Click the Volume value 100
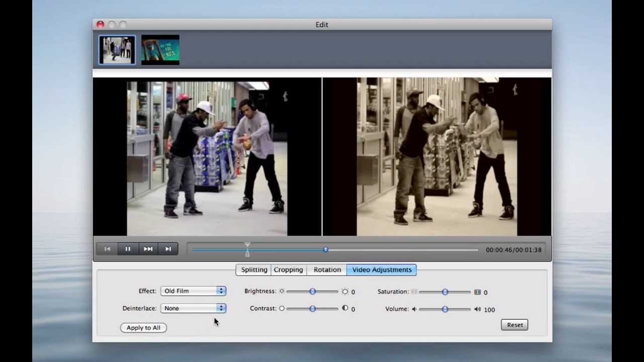This screenshot has width=644, height=362. tap(489, 310)
